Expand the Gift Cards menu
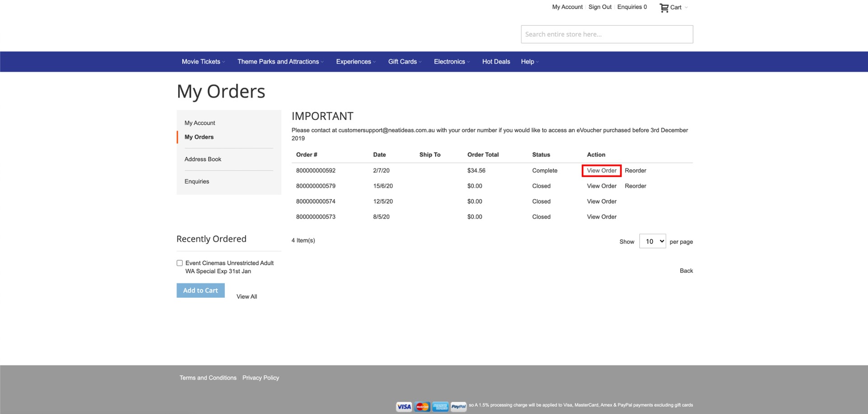Screen dimensions: 868x414 (x=405, y=62)
